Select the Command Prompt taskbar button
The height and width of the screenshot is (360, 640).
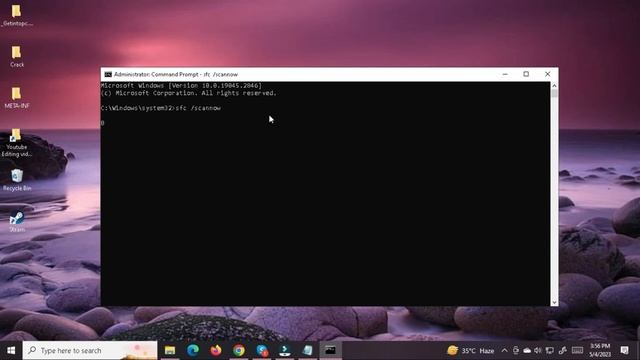coord(330,350)
